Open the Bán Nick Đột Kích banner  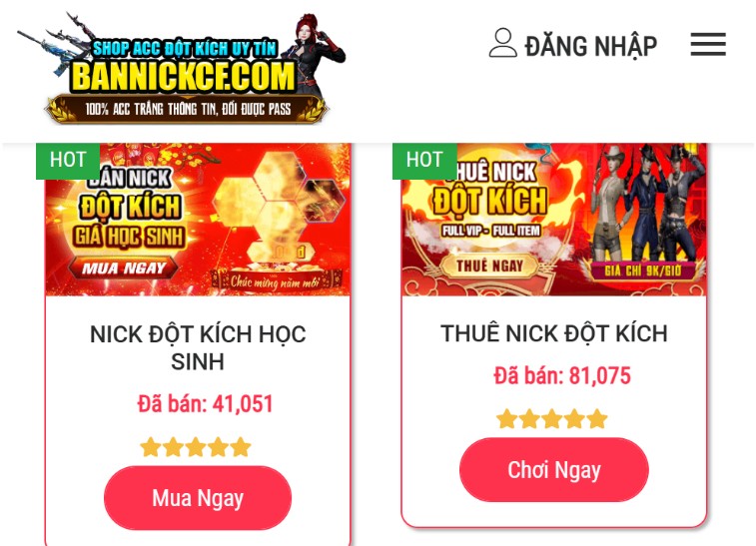click(198, 220)
